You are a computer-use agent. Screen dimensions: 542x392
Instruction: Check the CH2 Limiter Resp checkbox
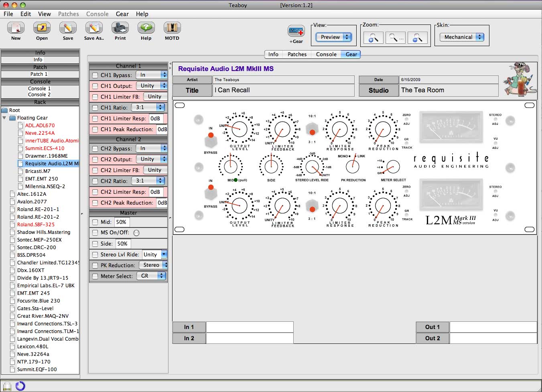tap(95, 192)
